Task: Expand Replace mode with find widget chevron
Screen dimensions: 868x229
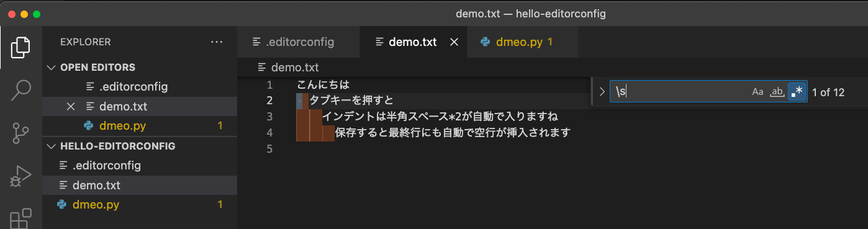Action: coord(601,92)
